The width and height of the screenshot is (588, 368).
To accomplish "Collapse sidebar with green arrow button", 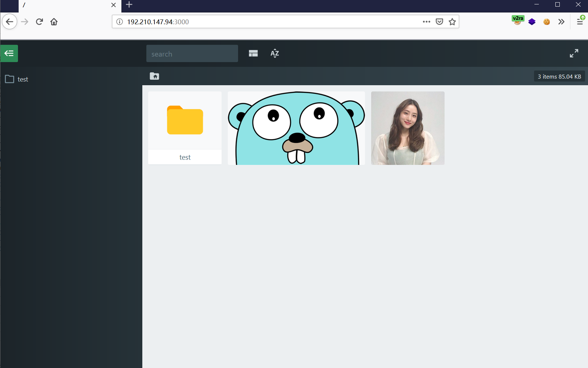I will pos(9,53).
